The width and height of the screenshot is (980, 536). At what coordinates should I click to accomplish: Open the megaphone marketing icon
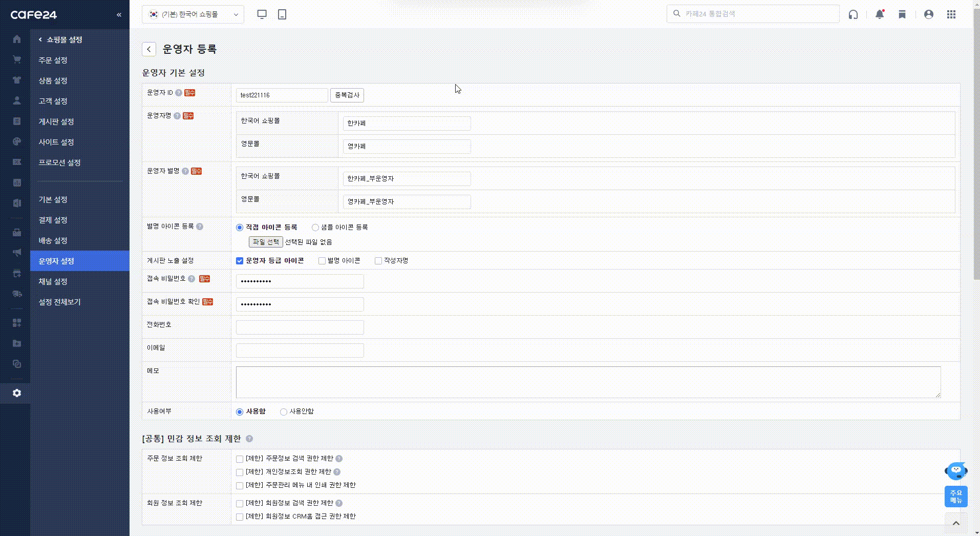(x=17, y=253)
